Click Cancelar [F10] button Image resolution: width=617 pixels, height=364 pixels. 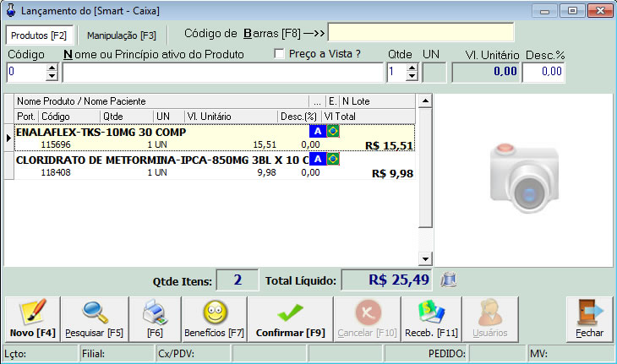coord(367,319)
